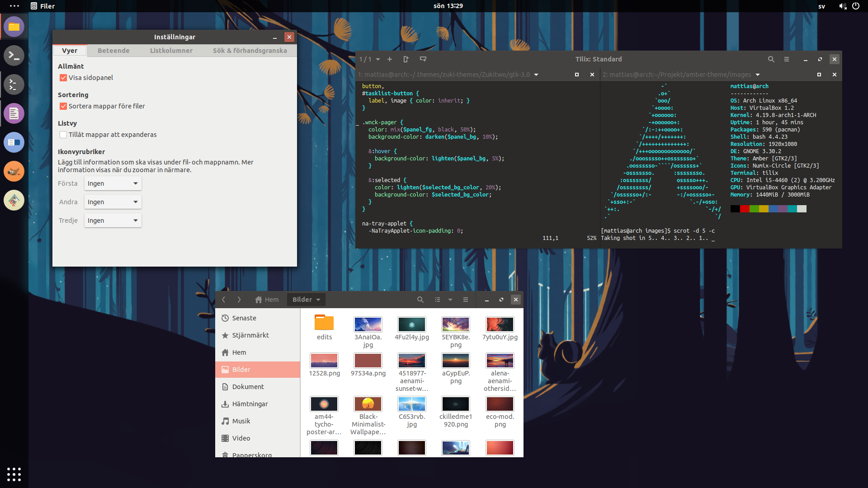
Task: Select Stjärnmärkt in the sidebar
Action: click(x=258, y=335)
